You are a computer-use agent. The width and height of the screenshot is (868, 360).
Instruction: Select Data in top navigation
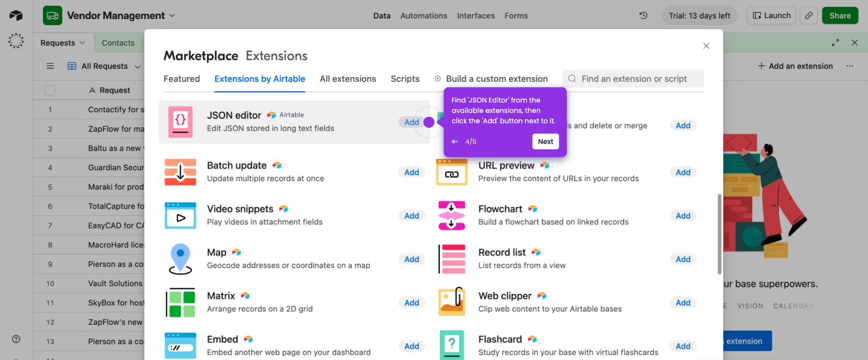click(x=382, y=16)
